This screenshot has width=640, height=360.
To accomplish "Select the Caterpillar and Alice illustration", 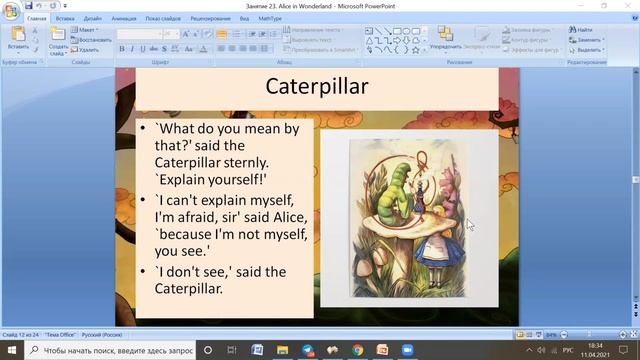I will coord(407,218).
